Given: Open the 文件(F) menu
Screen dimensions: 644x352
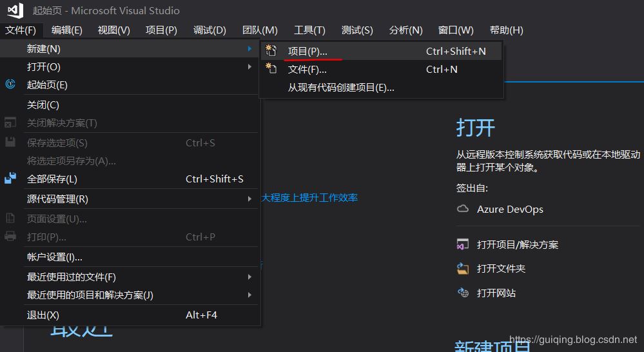Looking at the screenshot, I should pos(21,30).
